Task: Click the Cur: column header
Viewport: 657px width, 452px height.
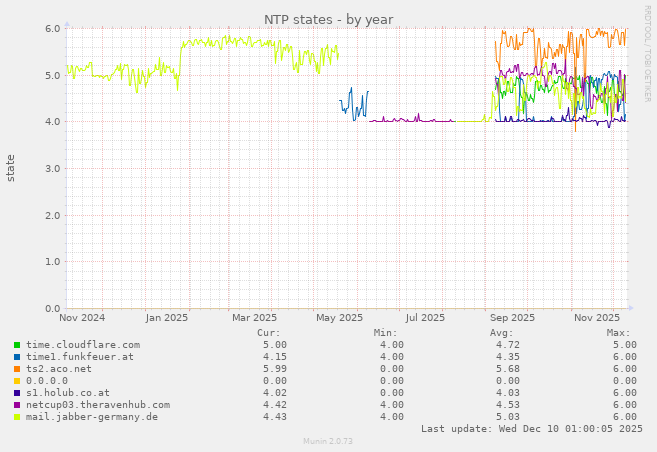Action: click(269, 333)
